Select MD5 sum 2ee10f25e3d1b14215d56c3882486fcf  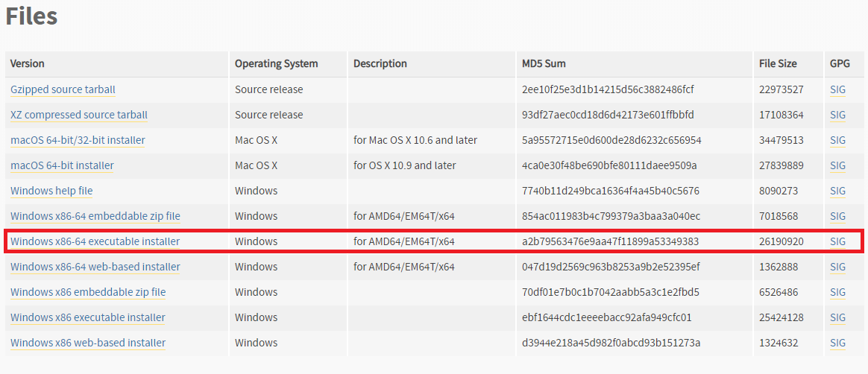point(608,89)
